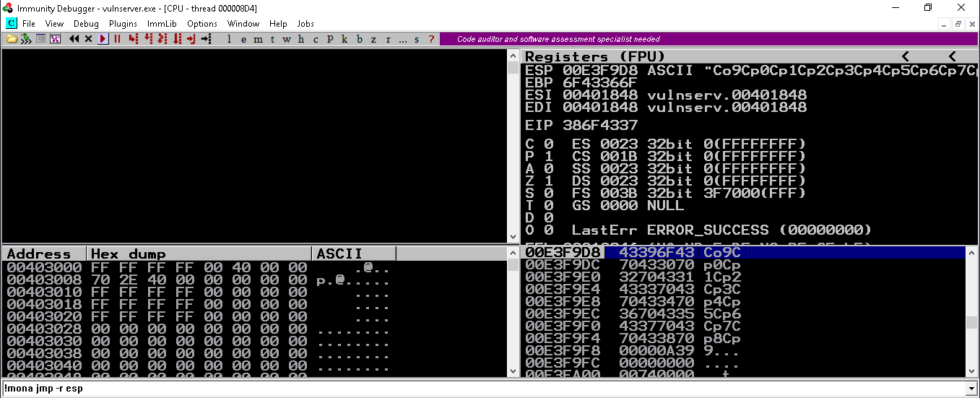Select the LastErr ERROR_SUCCESS line
Image resolution: width=980 pixels, height=398 pixels.
point(721,230)
